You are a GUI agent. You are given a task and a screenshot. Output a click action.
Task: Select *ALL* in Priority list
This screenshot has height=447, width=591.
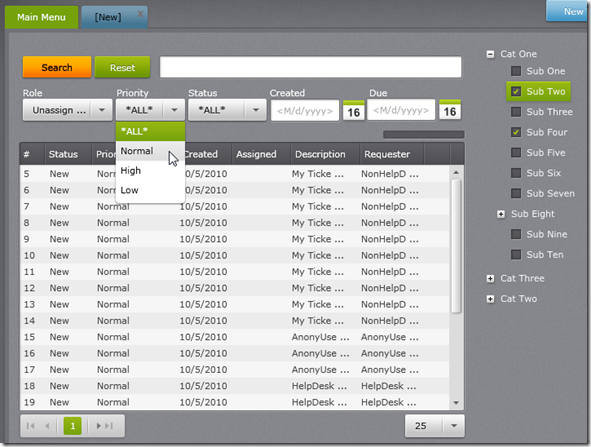150,131
